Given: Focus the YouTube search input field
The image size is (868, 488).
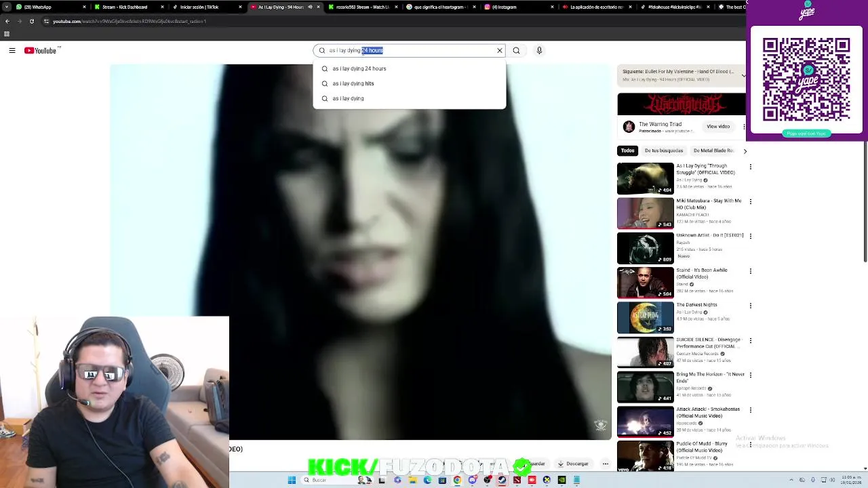Looking at the screenshot, I should 410,50.
